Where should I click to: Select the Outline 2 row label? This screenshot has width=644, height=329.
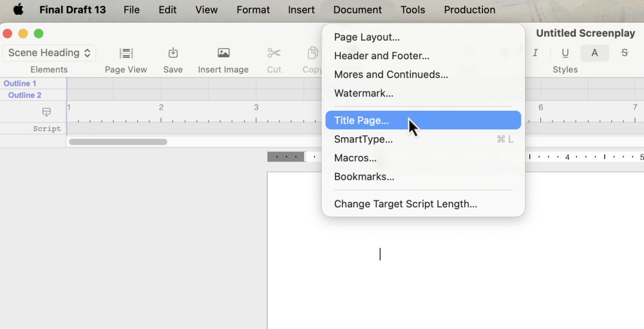click(24, 95)
